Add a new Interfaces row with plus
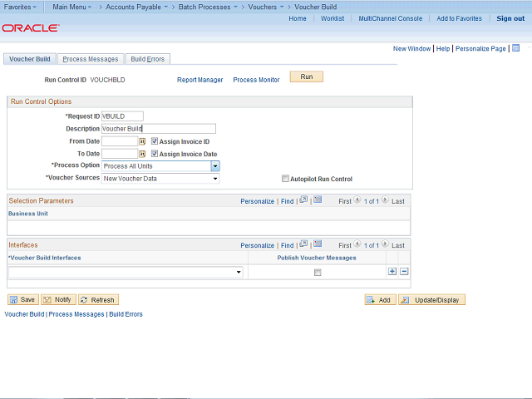Image resolution: width=532 pixels, height=399 pixels. click(392, 272)
